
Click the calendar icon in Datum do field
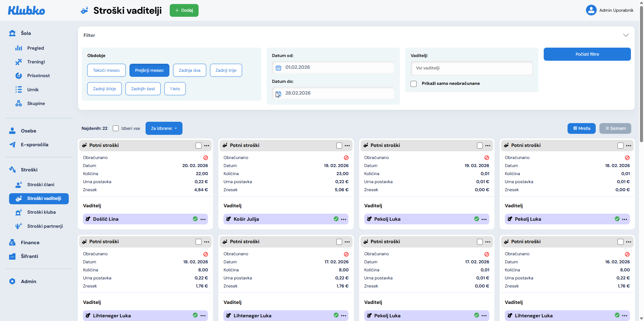coord(278,94)
